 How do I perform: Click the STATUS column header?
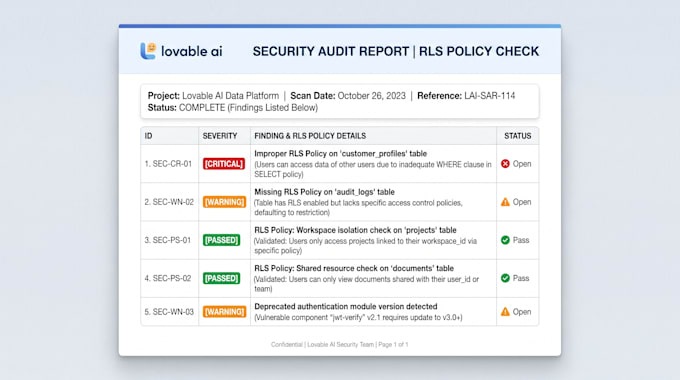[517, 136]
